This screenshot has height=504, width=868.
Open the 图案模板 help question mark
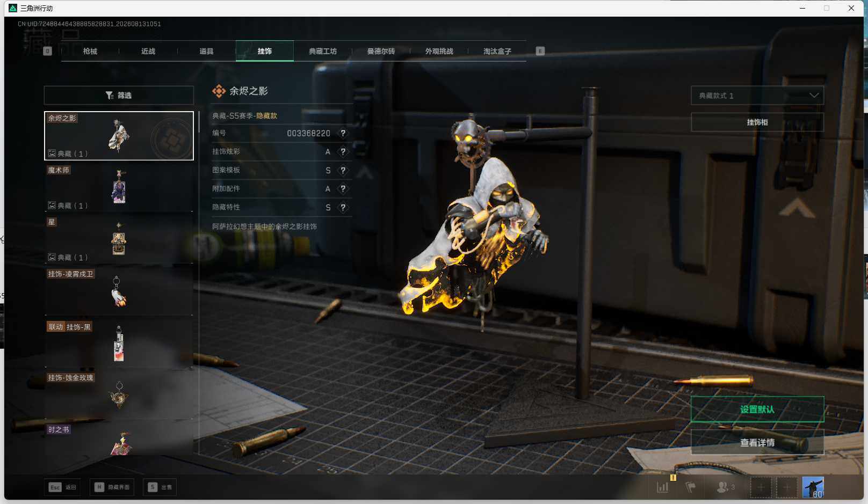click(343, 170)
